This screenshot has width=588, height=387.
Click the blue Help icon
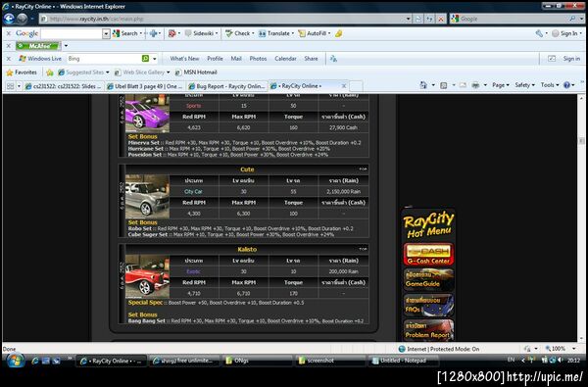[566, 85]
